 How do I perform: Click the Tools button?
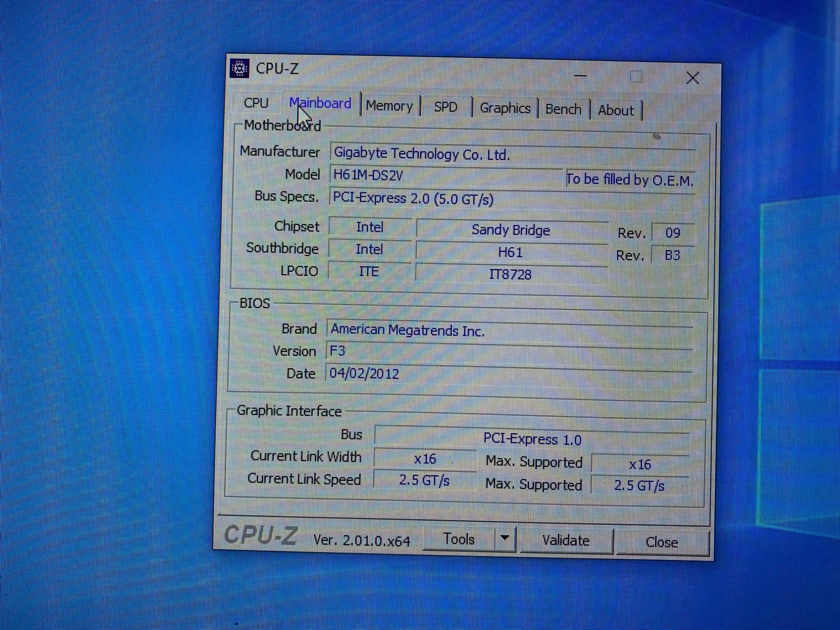(x=459, y=539)
